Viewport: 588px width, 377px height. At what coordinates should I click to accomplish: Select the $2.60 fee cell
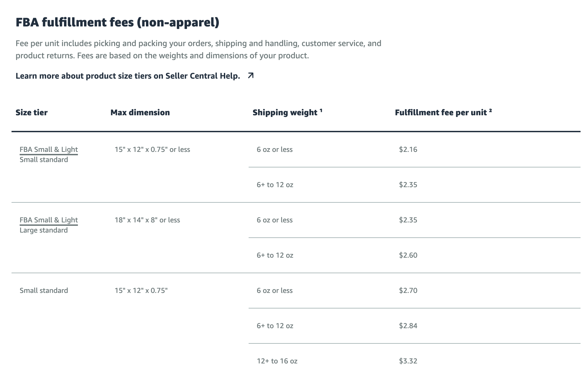408,255
